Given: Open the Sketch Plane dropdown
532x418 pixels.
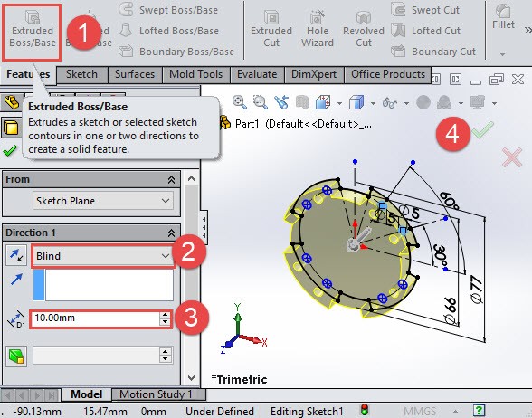Looking at the screenshot, I should coord(103,201).
